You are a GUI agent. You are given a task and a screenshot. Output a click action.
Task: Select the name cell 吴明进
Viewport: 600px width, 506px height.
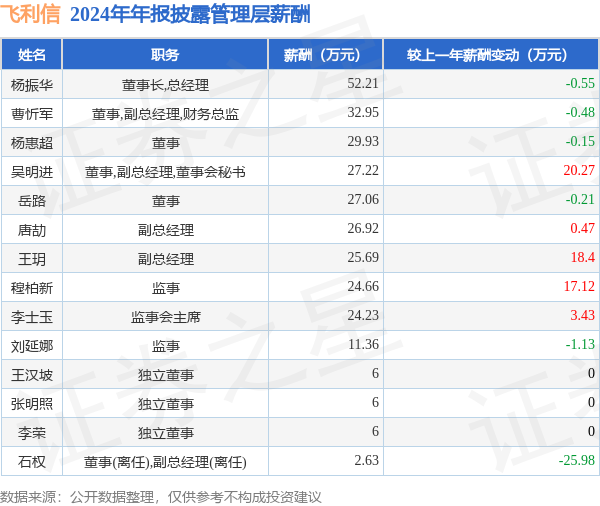point(32,172)
